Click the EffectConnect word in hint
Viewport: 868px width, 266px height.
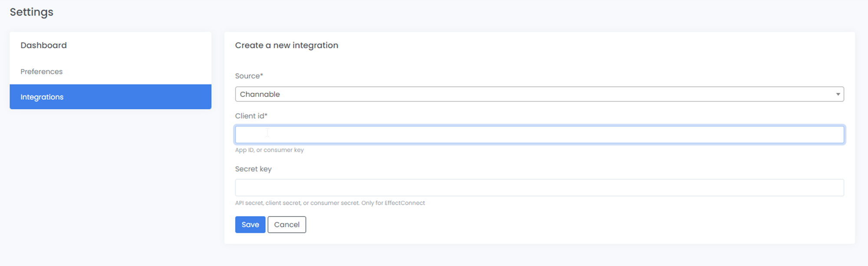coord(404,203)
